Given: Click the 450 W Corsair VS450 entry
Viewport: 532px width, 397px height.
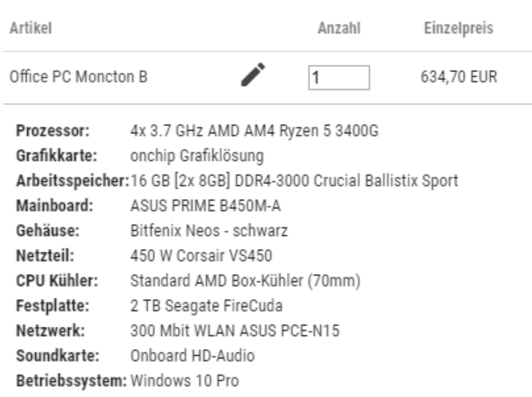Looking at the screenshot, I should pyautogui.click(x=201, y=256).
